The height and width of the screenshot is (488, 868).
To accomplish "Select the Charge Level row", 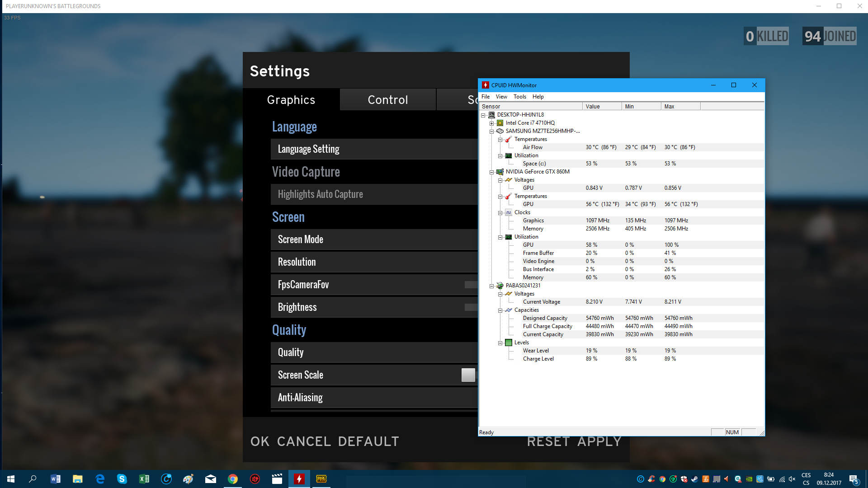I will click(622, 359).
